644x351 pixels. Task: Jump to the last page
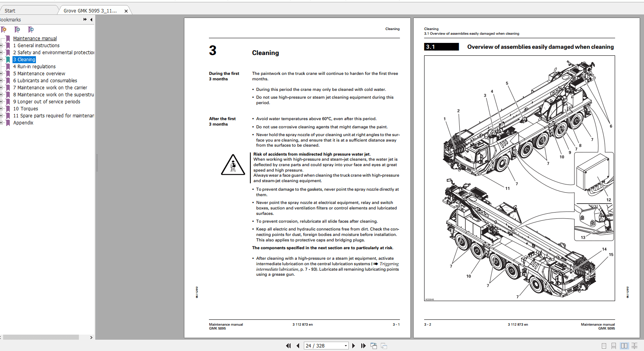(x=363, y=346)
